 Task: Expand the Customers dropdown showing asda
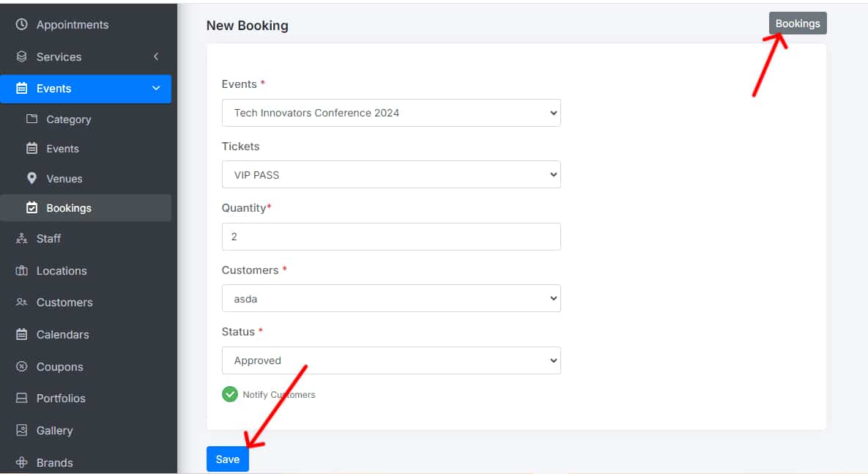point(390,298)
